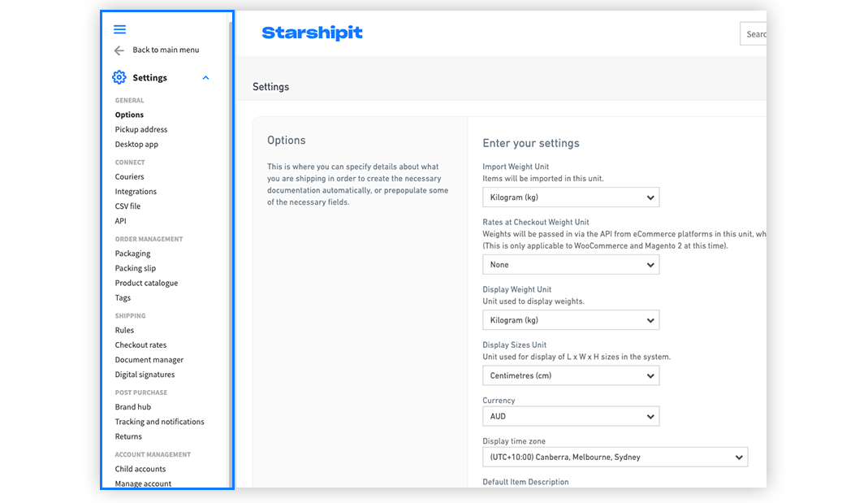Open Display Weight Unit dropdown
The width and height of the screenshot is (868, 503).
point(571,320)
